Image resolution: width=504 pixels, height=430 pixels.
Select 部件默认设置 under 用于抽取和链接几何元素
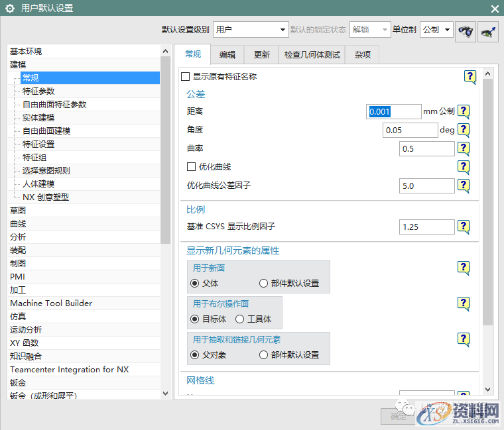tap(263, 355)
